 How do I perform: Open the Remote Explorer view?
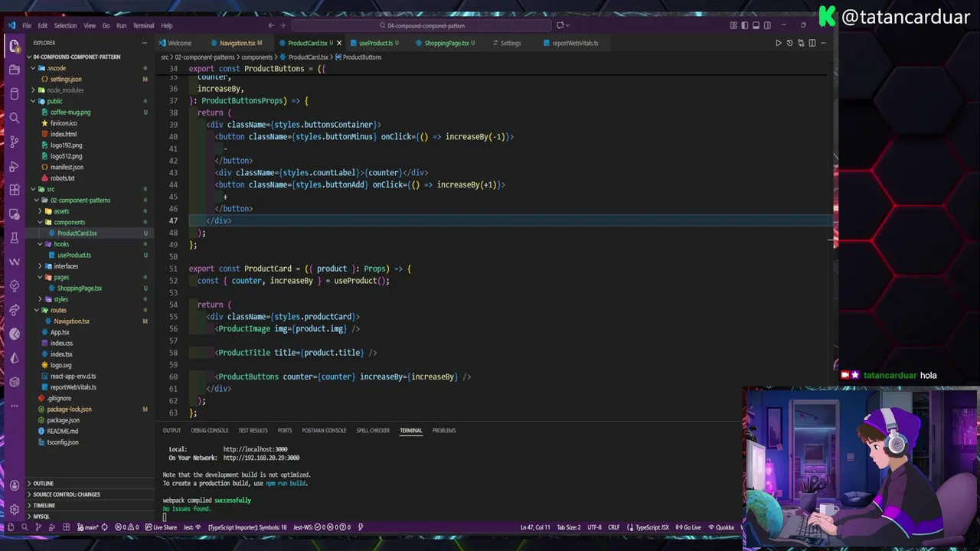[14, 214]
